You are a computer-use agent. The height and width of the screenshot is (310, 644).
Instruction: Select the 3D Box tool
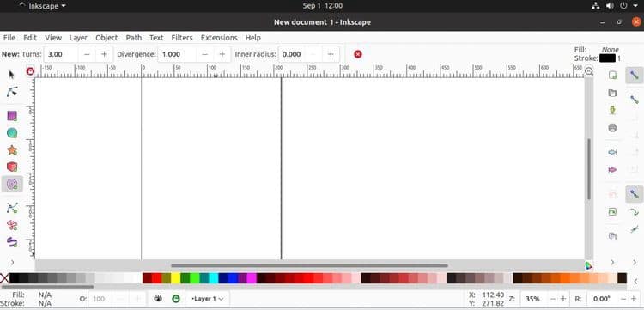(12, 167)
